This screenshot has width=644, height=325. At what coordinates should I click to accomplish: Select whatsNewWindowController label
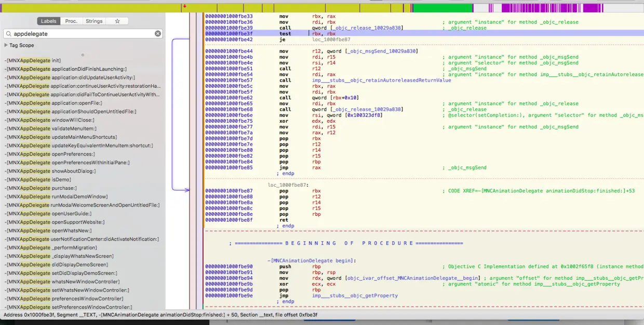[x=62, y=282]
